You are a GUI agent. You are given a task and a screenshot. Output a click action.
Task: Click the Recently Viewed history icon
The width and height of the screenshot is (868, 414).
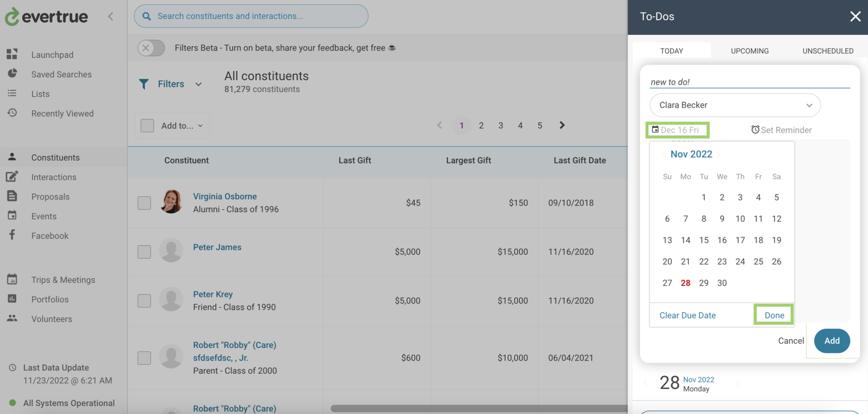[12, 113]
